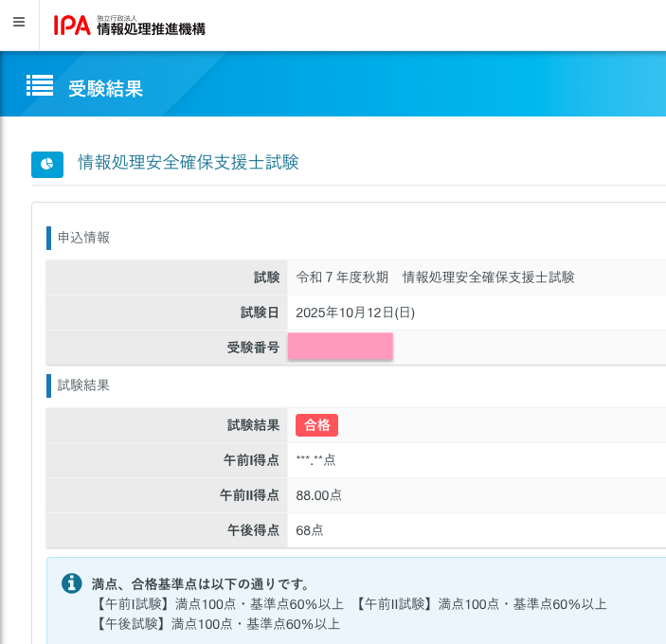Click the 申込情報 section heading
This screenshot has width=666, height=644.
[x=83, y=238]
